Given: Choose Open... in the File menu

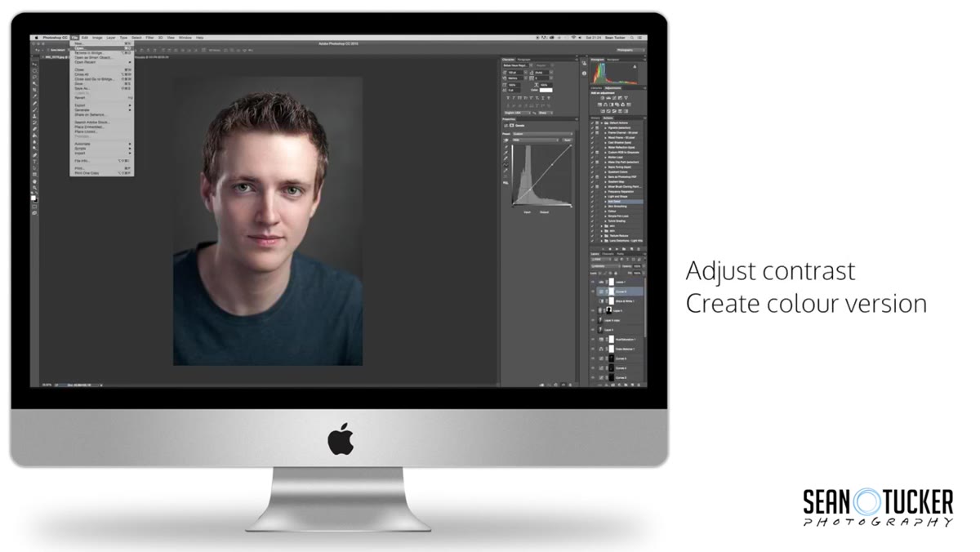Looking at the screenshot, I should (x=102, y=47).
